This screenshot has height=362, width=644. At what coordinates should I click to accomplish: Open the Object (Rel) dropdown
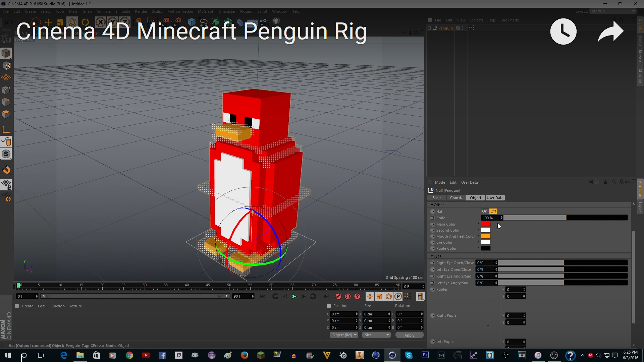pyautogui.click(x=344, y=335)
